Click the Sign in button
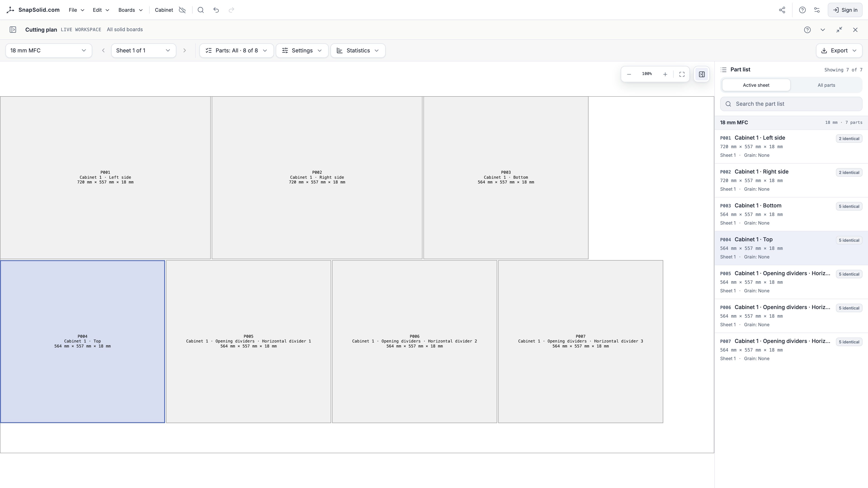The image size is (868, 488). pos(845,10)
